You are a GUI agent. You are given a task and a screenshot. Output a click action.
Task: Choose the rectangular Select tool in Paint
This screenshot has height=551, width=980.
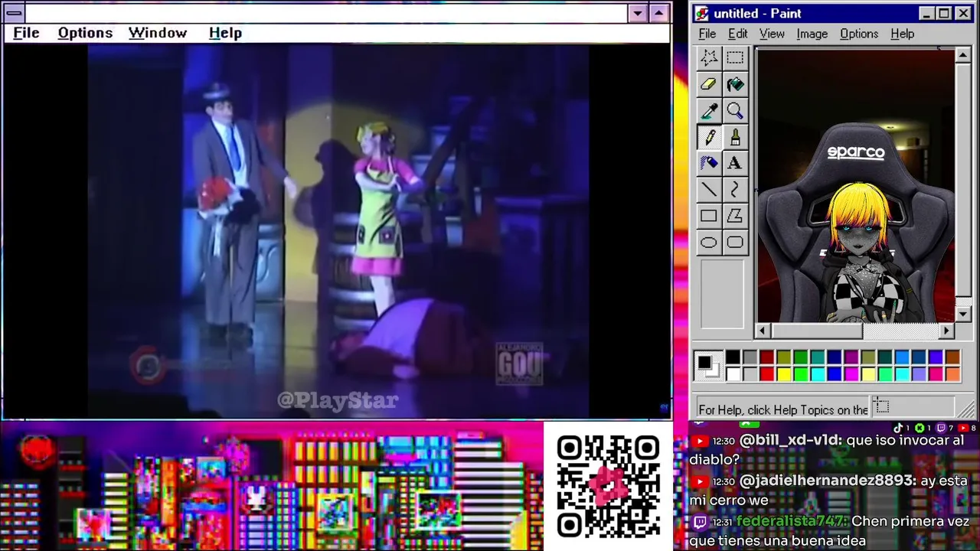(x=735, y=58)
